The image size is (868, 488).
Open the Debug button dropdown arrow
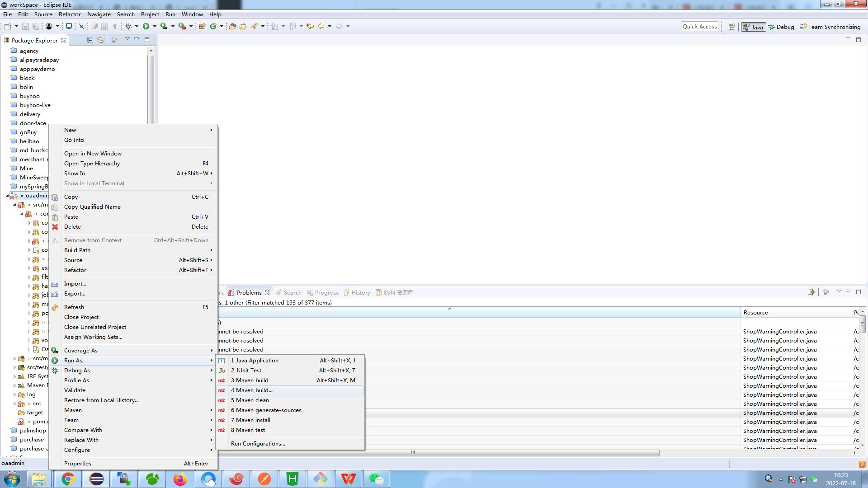coord(137,26)
